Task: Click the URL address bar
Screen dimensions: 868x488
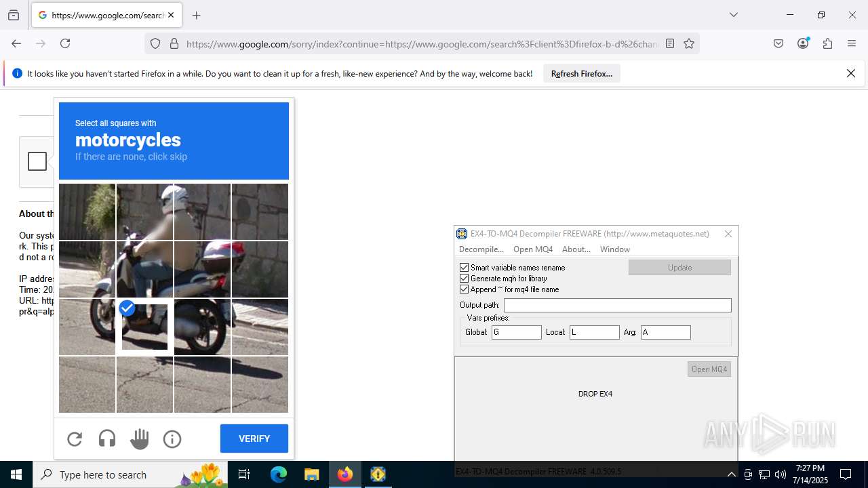Action: (422, 44)
